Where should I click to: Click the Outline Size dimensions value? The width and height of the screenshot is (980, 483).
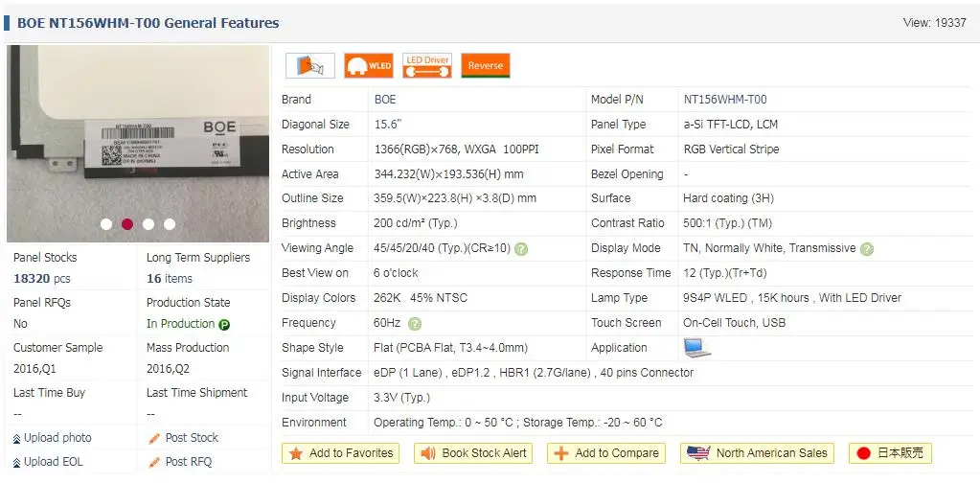[455, 198]
